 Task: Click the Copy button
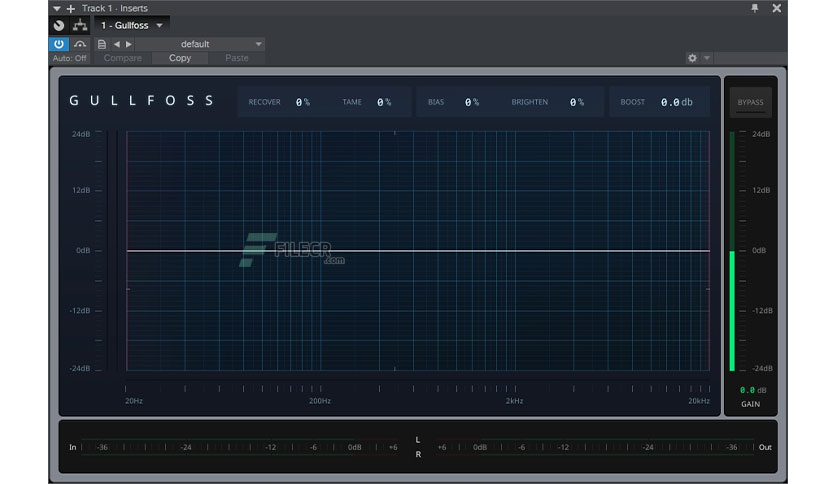pos(180,58)
